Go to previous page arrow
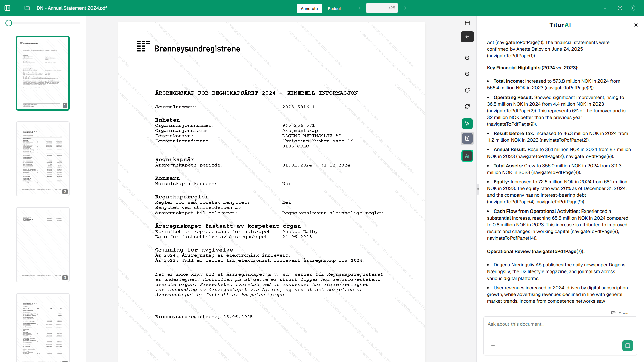This screenshot has height=362, width=644. coord(359,8)
